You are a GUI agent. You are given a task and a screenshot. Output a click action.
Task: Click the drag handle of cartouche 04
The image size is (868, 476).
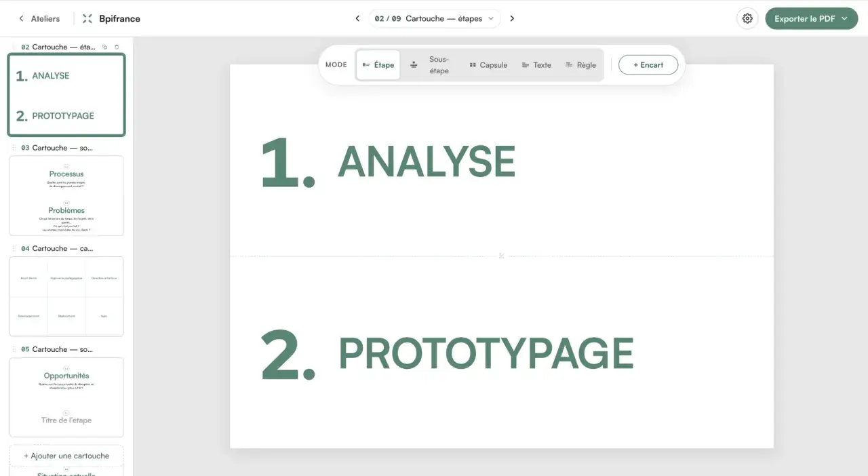click(14, 249)
